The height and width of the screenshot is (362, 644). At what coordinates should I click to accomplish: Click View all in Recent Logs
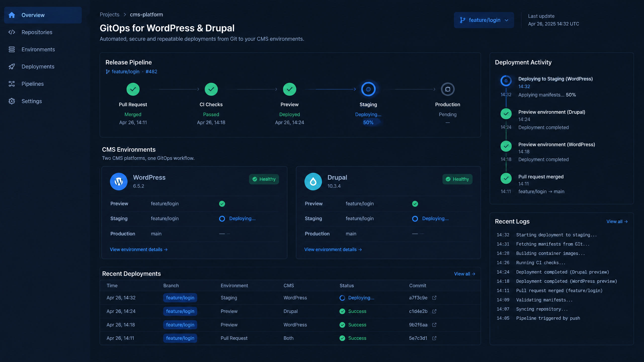point(617,221)
